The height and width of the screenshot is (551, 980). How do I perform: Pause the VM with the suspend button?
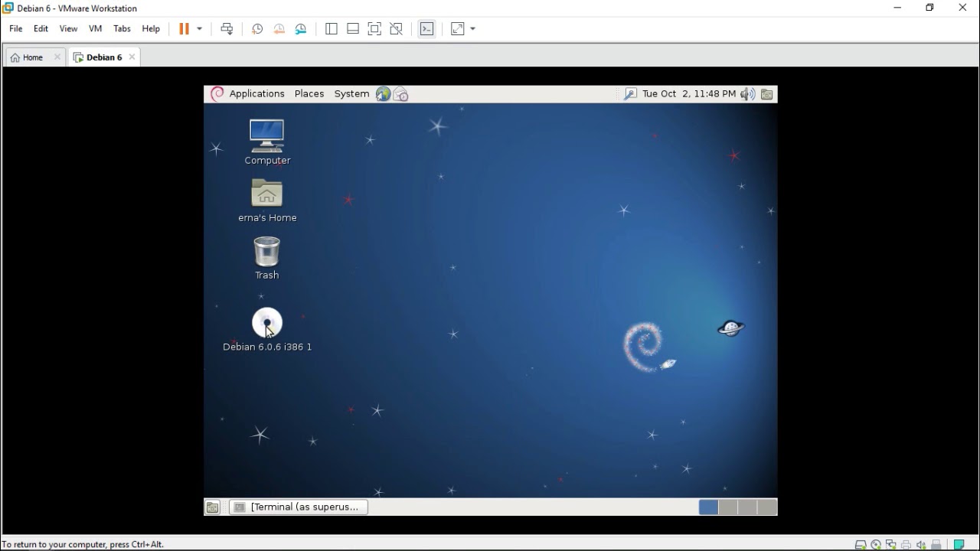pos(184,29)
